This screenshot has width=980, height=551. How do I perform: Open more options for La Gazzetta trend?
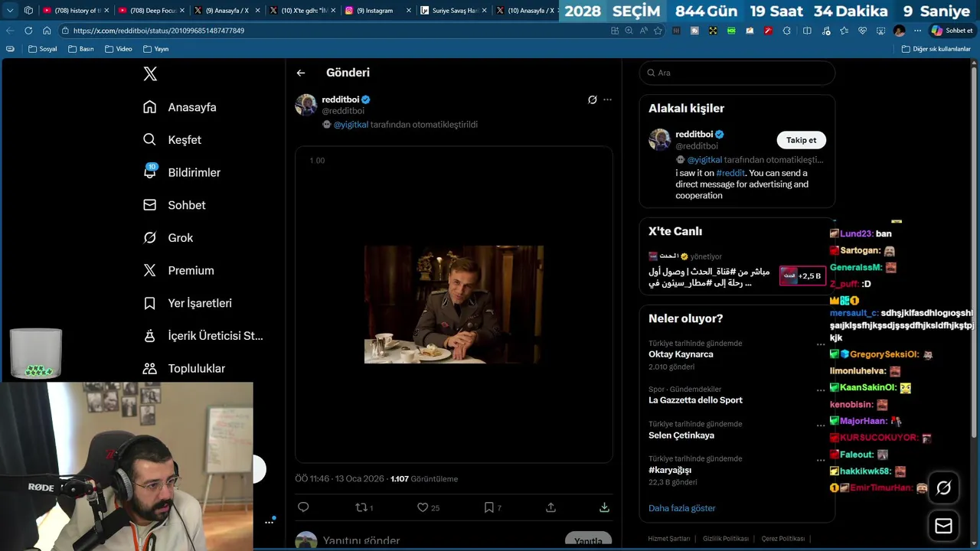tap(821, 390)
